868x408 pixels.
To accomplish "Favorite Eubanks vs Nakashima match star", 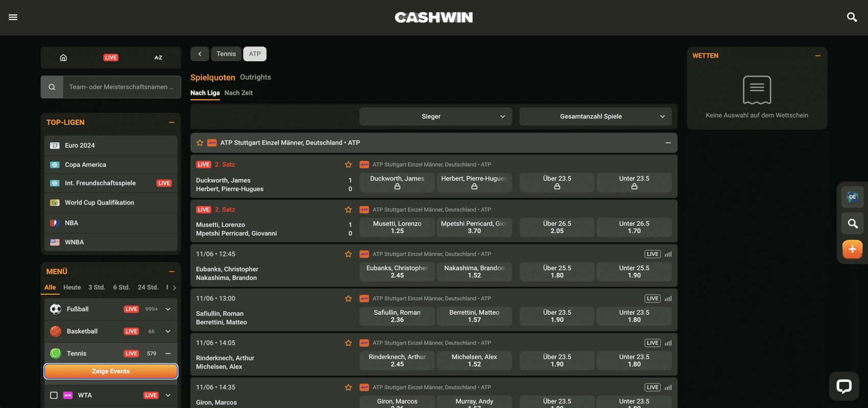I will (x=348, y=254).
